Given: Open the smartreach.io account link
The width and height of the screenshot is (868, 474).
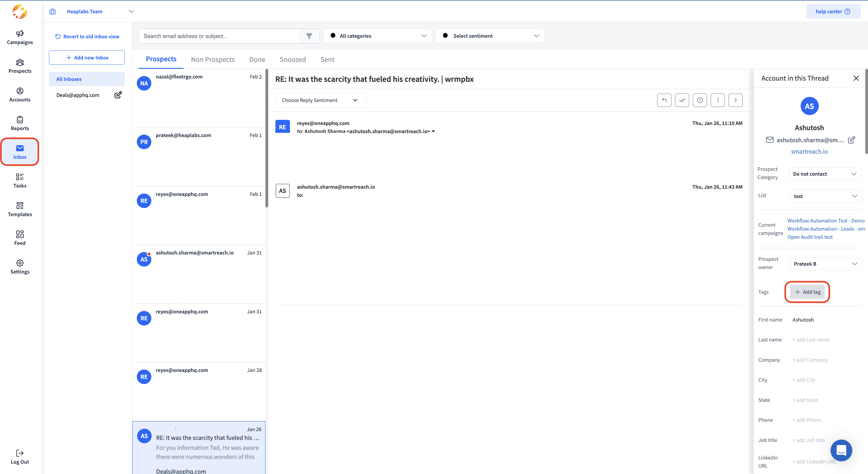Looking at the screenshot, I should pos(809,151).
